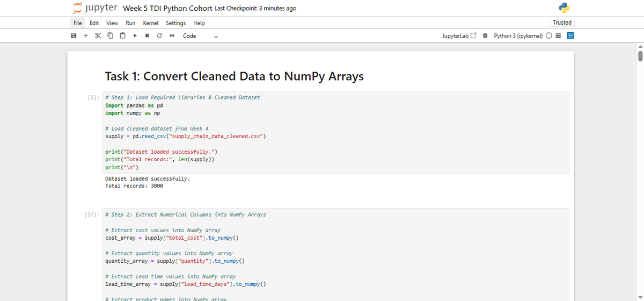Click the Last Checkpoint: 3 minutes ago text
Viewport: 644px width, 301px height.
(255, 9)
